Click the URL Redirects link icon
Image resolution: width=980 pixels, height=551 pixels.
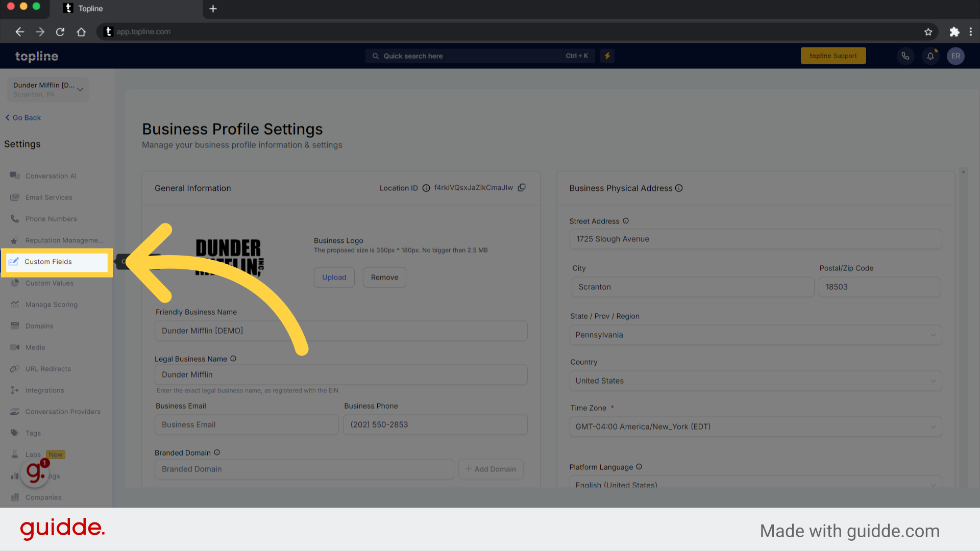click(15, 369)
